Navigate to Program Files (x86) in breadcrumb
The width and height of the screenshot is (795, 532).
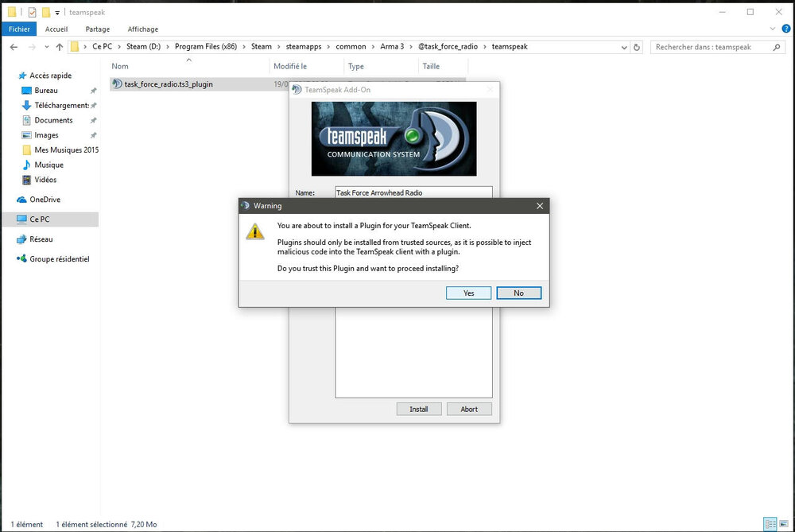point(206,47)
